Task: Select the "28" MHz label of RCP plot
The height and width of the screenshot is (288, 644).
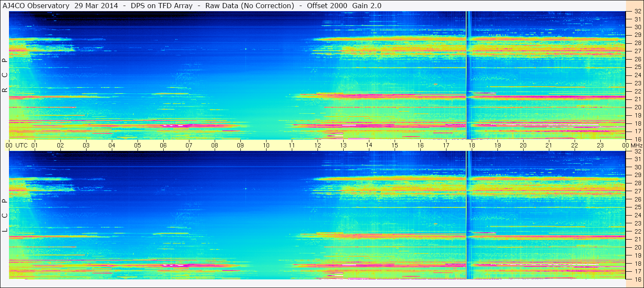Action: [x=638, y=43]
